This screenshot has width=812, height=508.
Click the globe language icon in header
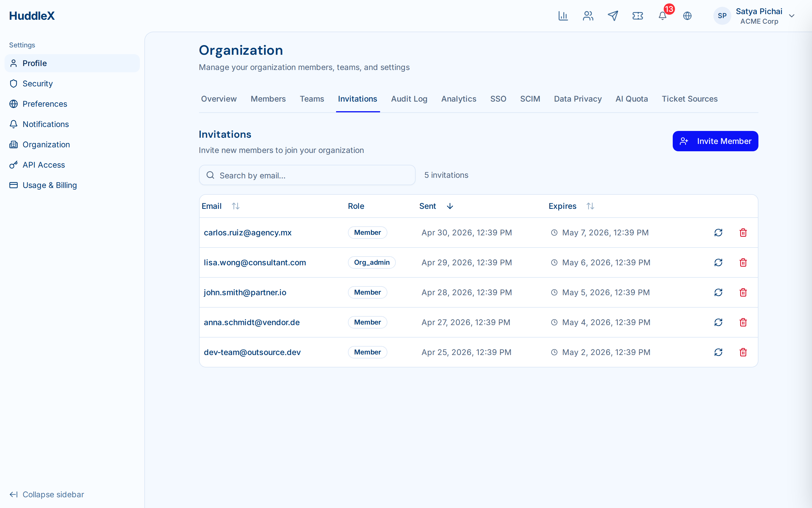tap(687, 16)
